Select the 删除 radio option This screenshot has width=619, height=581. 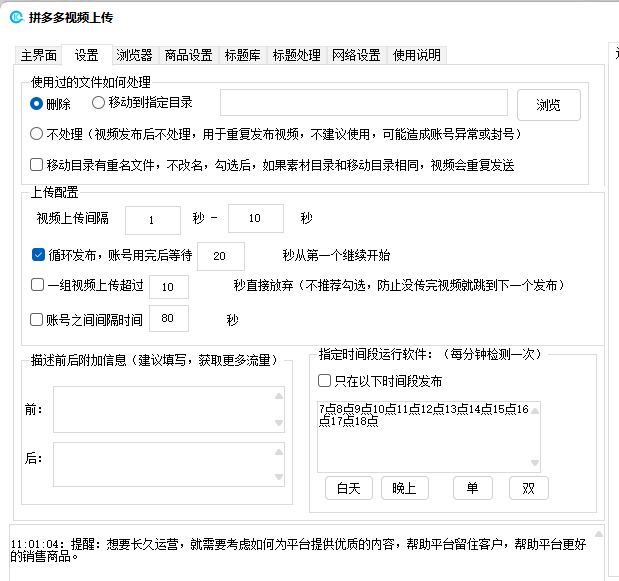(x=37, y=103)
